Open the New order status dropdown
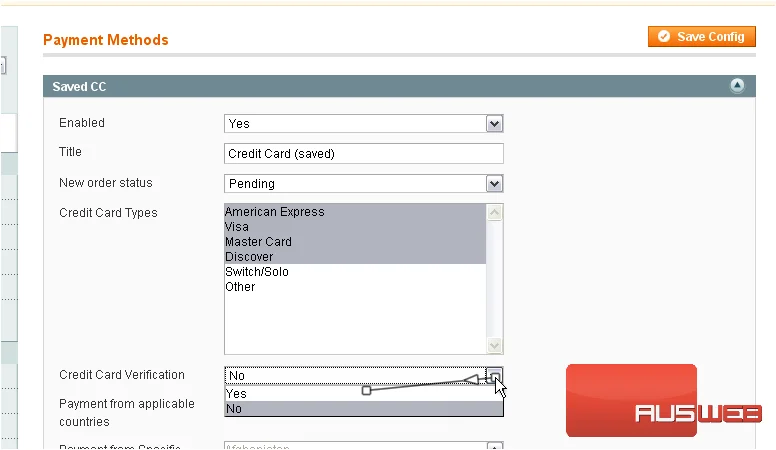The width and height of the screenshot is (776, 450). pyautogui.click(x=364, y=184)
